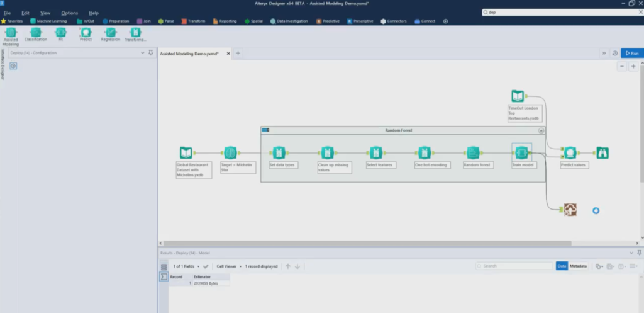Switch Results to Data view
Screen dimensions: 644x313
click(562, 266)
